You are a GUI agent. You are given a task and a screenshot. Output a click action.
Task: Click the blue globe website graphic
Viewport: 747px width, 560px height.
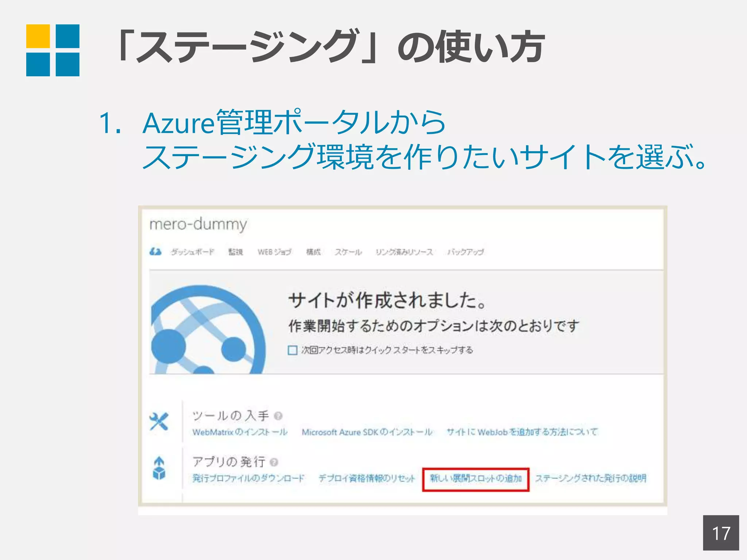tap(208, 329)
